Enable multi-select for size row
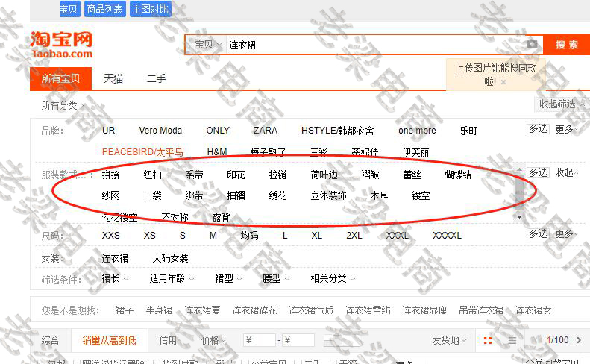Image resolution: width=590 pixels, height=364 pixels. click(x=538, y=234)
